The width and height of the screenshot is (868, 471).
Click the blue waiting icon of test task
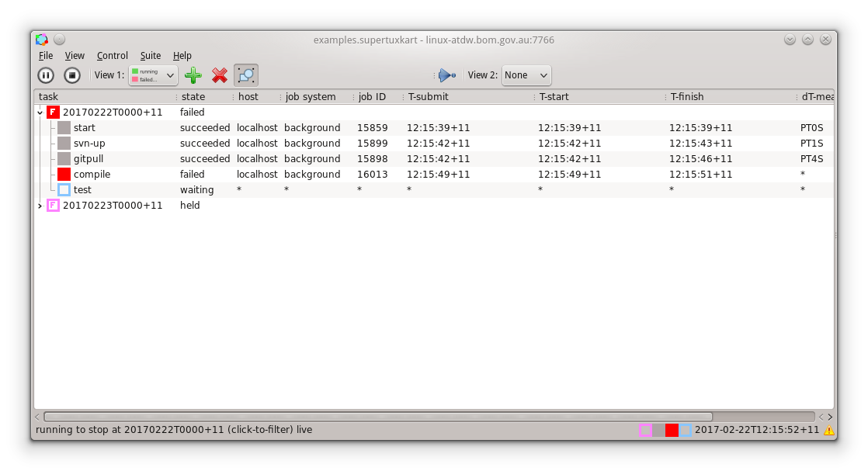(x=64, y=190)
